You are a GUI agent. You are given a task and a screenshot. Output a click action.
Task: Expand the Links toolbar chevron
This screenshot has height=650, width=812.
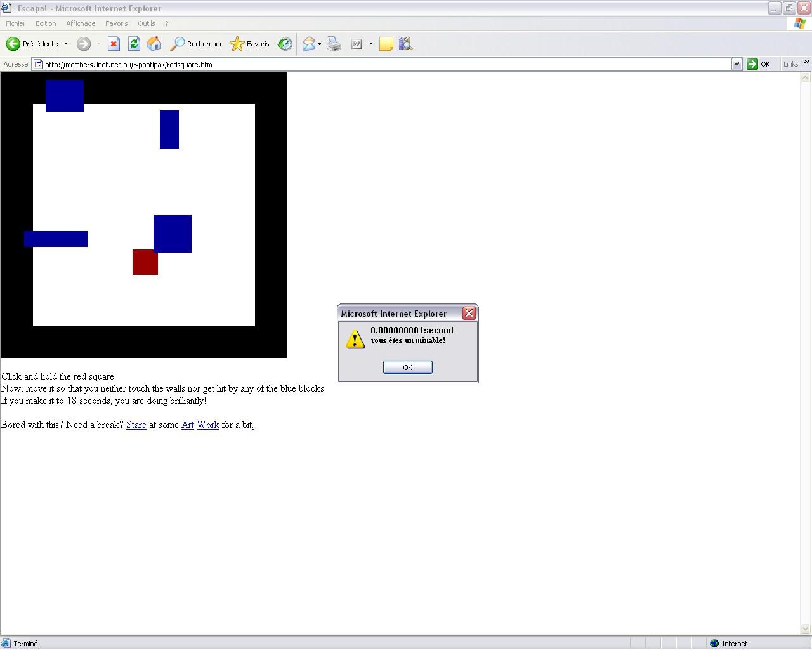tap(806, 62)
